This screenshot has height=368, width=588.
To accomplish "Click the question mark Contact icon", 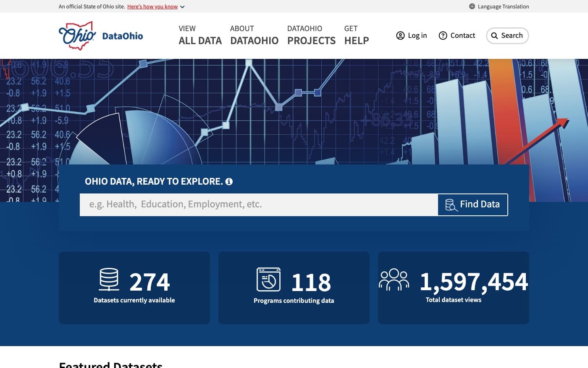I will 443,36.
